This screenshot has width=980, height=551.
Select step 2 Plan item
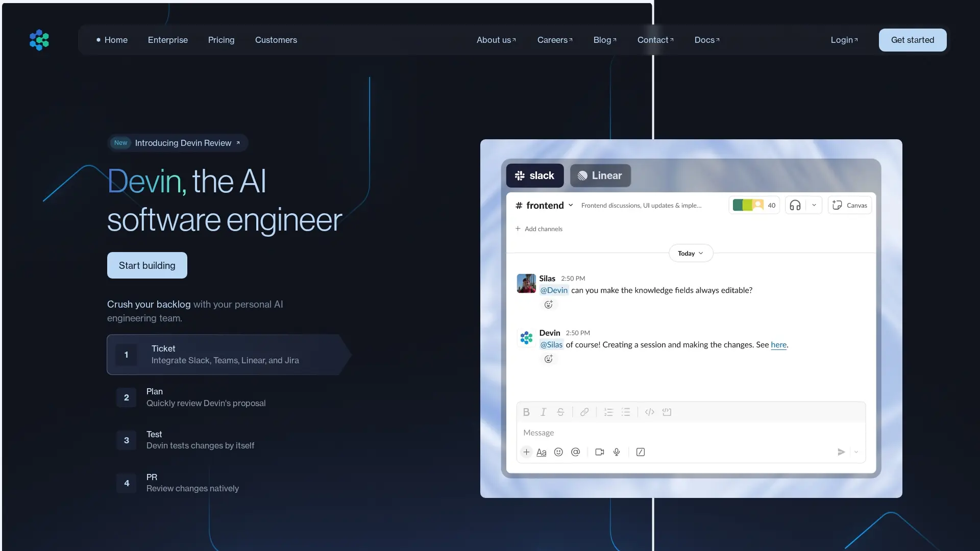tap(206, 397)
